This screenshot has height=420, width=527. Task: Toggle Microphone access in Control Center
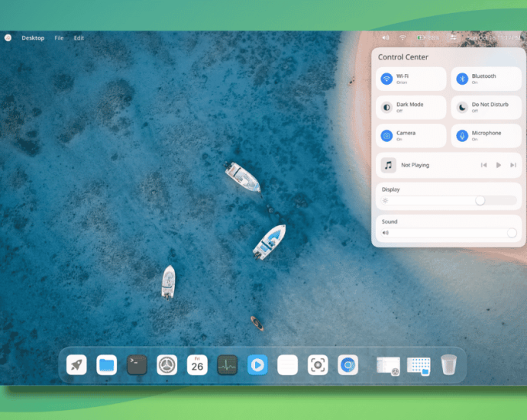486,136
